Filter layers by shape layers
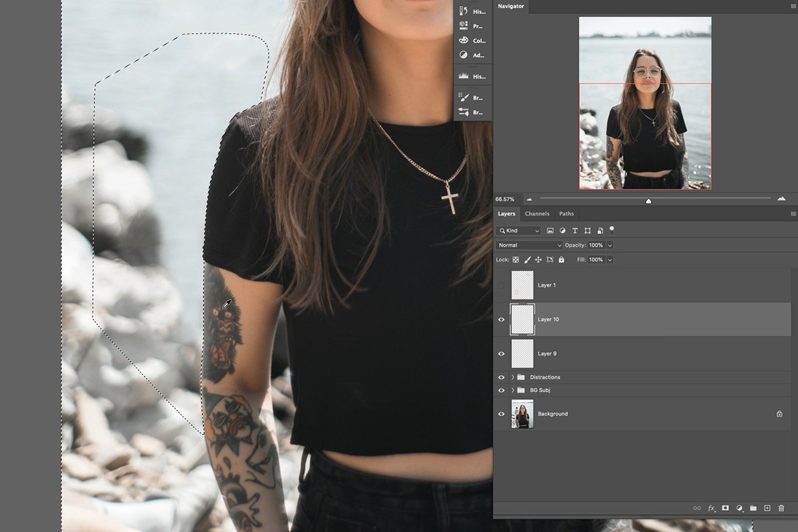The width and height of the screenshot is (798, 532). (587, 231)
